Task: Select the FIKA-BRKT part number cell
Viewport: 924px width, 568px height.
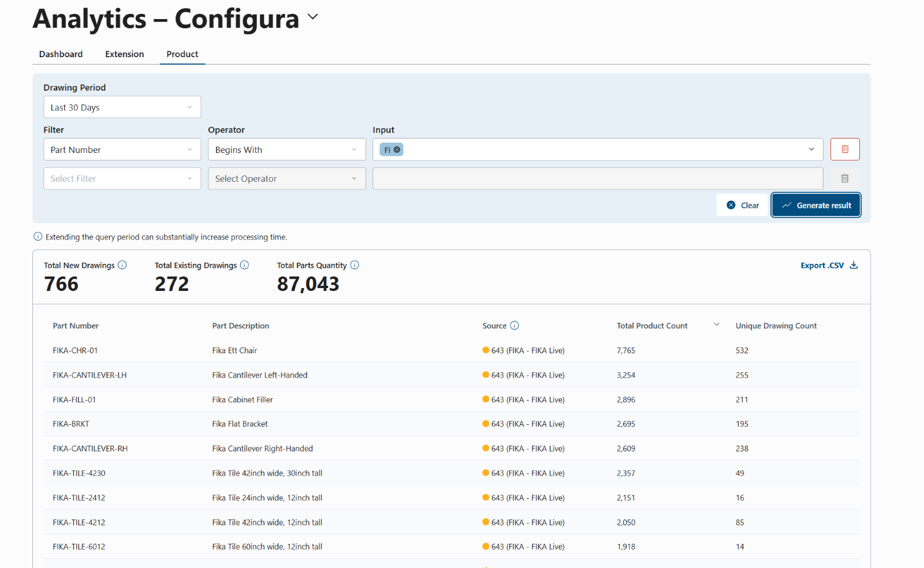Action: (71, 424)
